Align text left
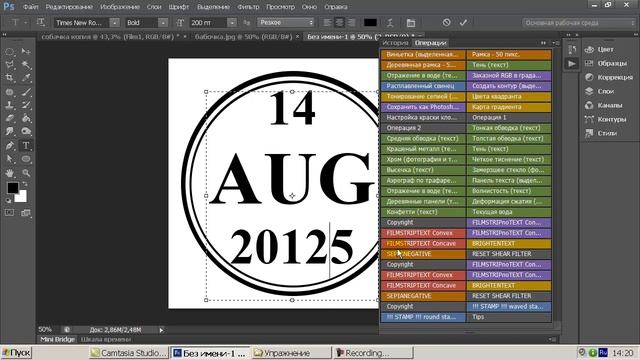The height and width of the screenshot is (360, 640). point(327,22)
